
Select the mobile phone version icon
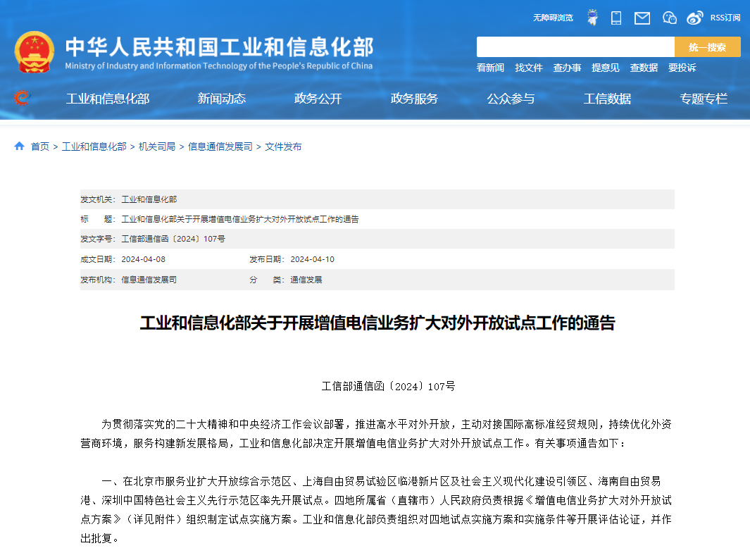click(615, 18)
